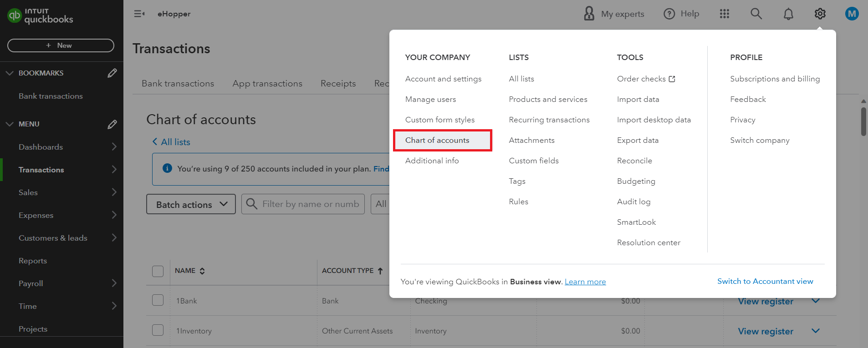Open 1Bank View register dropdown arrow
Viewport: 868px width, 348px height.
pyautogui.click(x=816, y=301)
